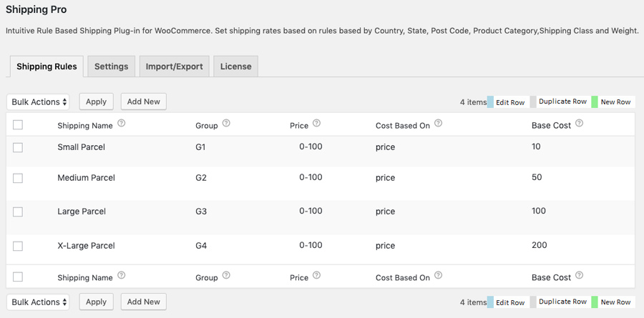Click base cost 50 cell
This screenshot has height=318, width=644.
537,177
